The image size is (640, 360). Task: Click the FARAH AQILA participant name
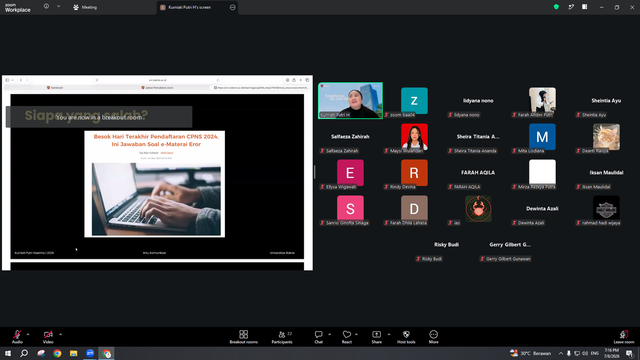click(478, 172)
